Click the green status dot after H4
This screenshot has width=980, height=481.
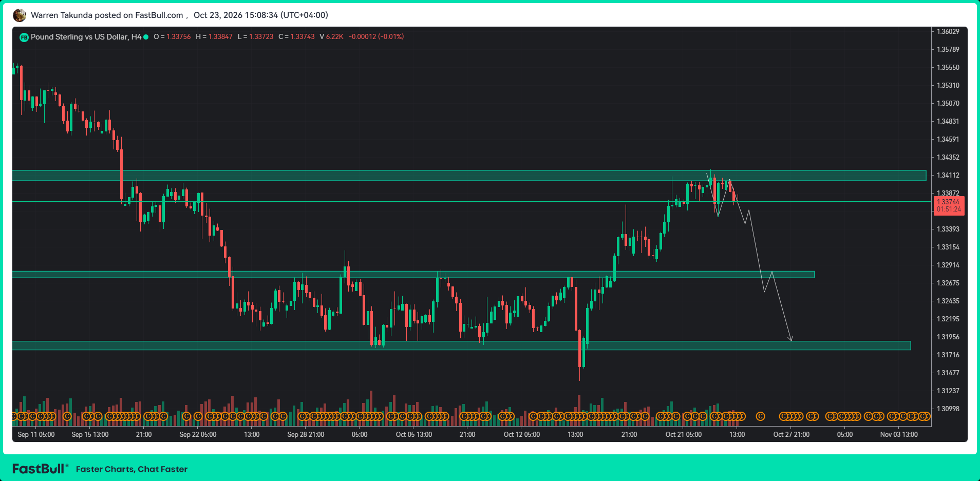pyautogui.click(x=146, y=37)
